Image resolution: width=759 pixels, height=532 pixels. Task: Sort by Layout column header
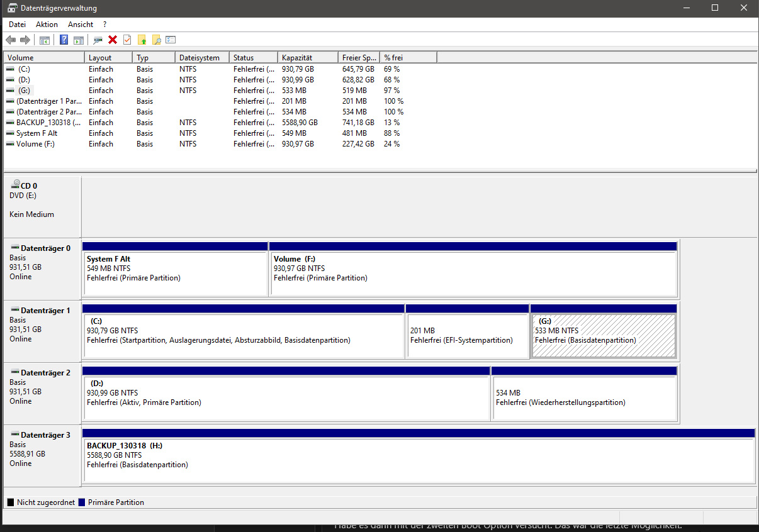click(109, 57)
